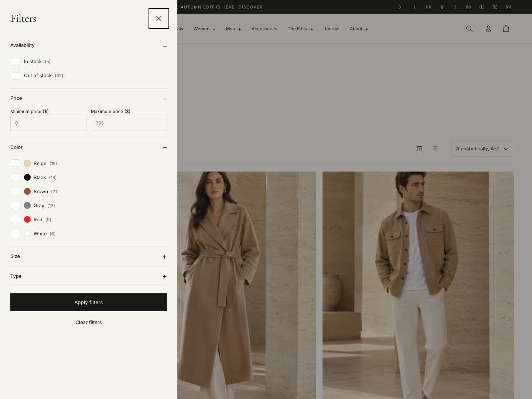The height and width of the screenshot is (399, 532).
Task: Follow the DISCOVER announcement link
Action: pos(250,7)
